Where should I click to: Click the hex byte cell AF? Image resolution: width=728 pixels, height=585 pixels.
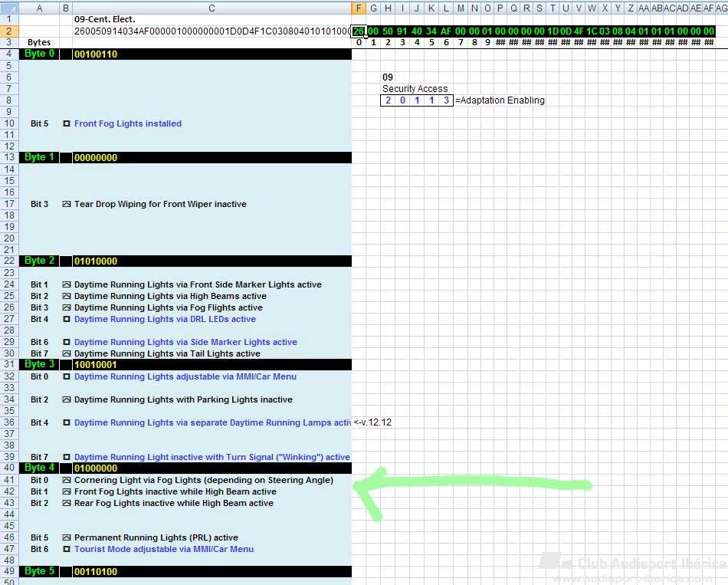pos(446,31)
